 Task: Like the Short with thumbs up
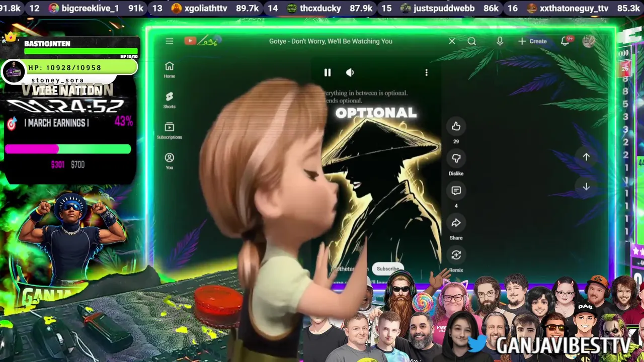(x=456, y=126)
